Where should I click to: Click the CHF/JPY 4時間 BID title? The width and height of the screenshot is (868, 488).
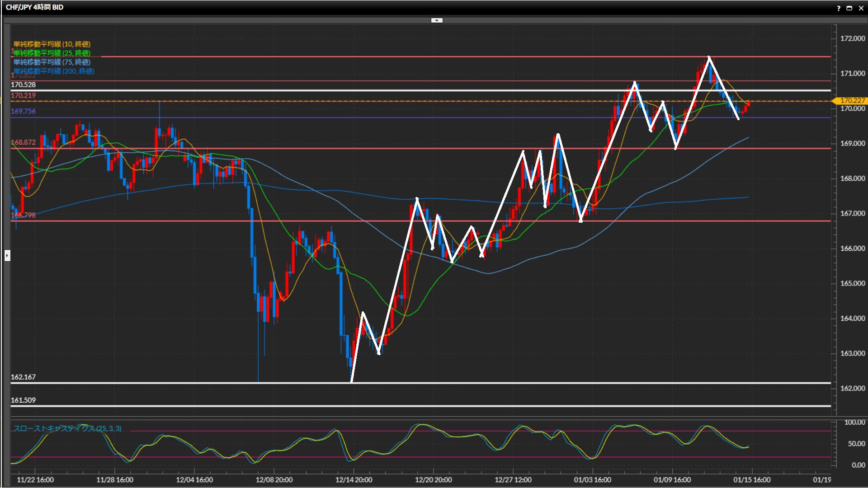(35, 7)
